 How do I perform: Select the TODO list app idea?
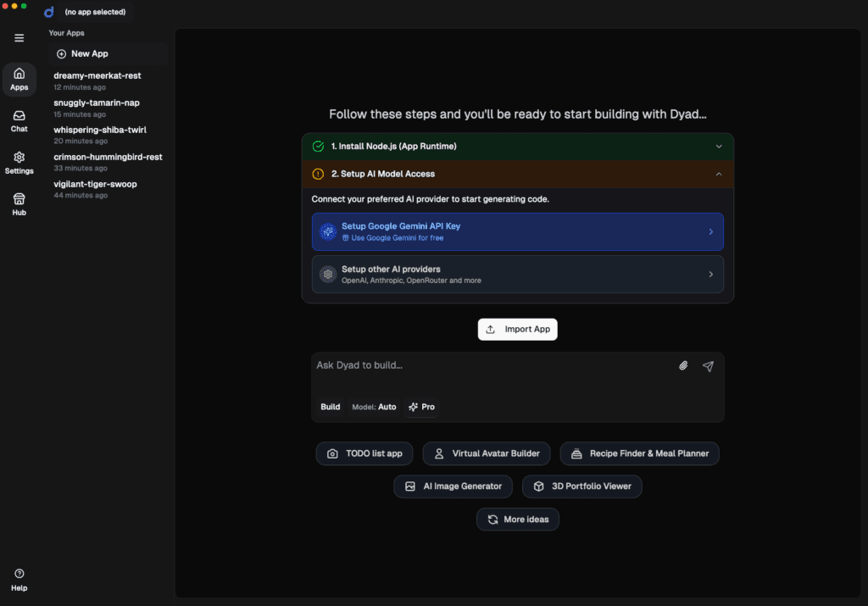364,453
